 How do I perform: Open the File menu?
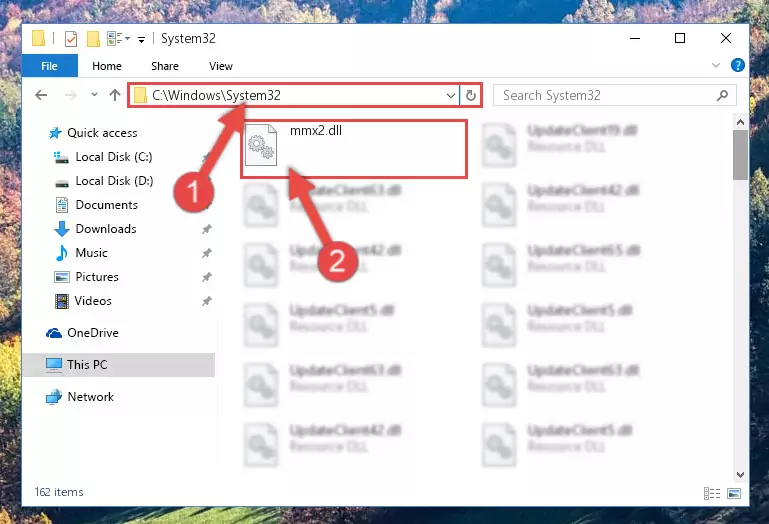50,66
